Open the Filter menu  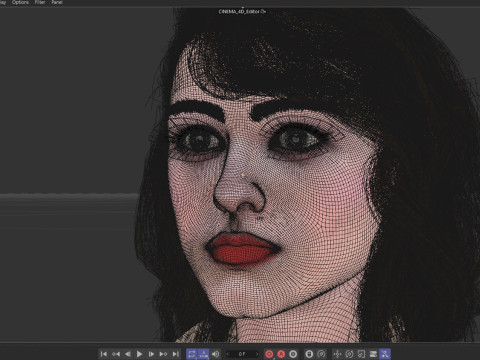tap(40, 2)
